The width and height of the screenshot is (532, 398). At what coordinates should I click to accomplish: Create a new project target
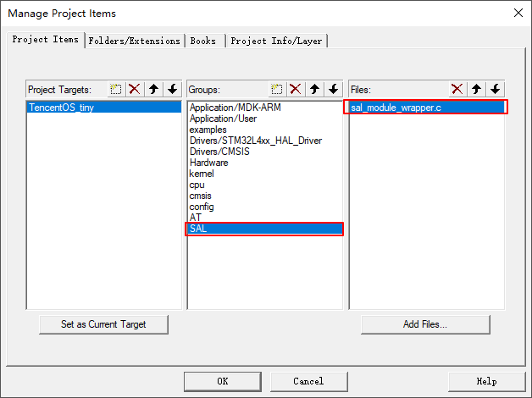pyautogui.click(x=116, y=90)
